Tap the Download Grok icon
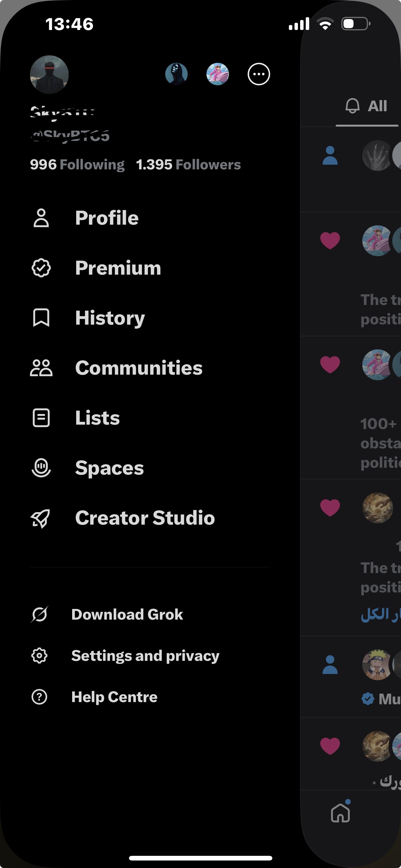 tap(39, 614)
